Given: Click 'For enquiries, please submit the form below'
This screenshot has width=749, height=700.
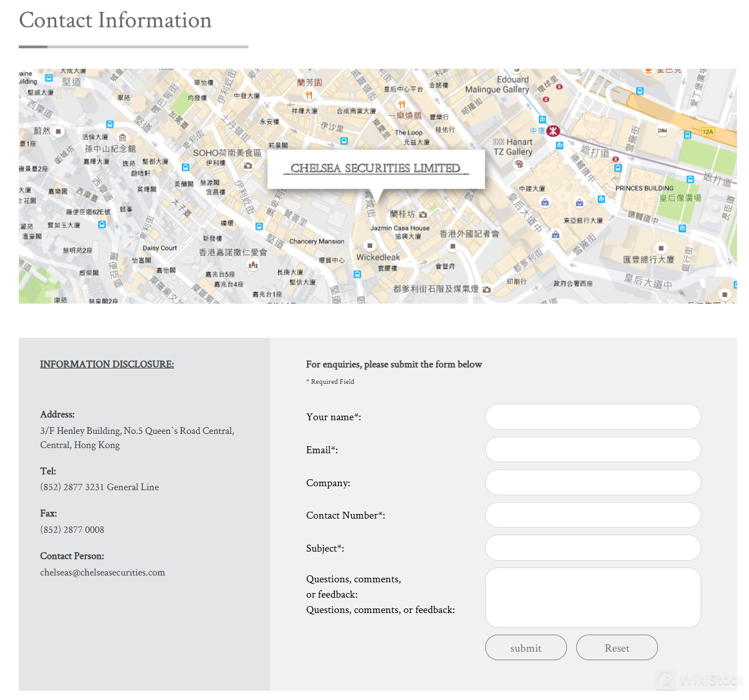Looking at the screenshot, I should coord(394,365).
